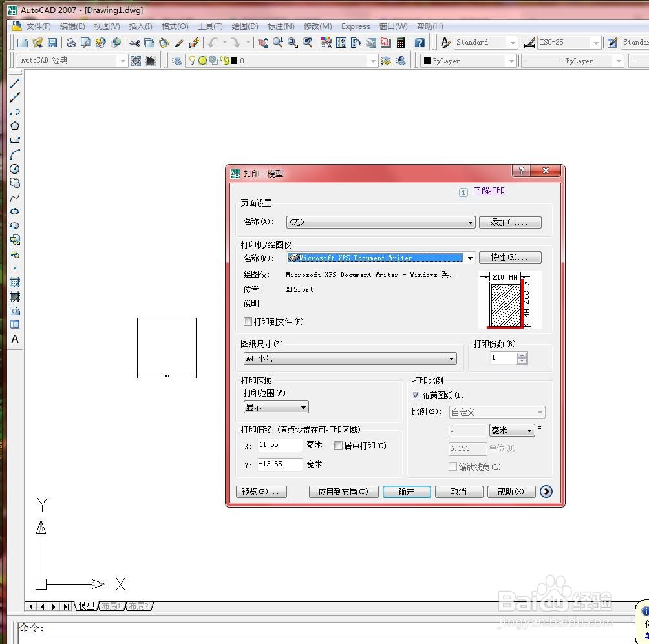The image size is (649, 644).
Task: Open the ByLayer color dropdown swatch
Action: 427,61
